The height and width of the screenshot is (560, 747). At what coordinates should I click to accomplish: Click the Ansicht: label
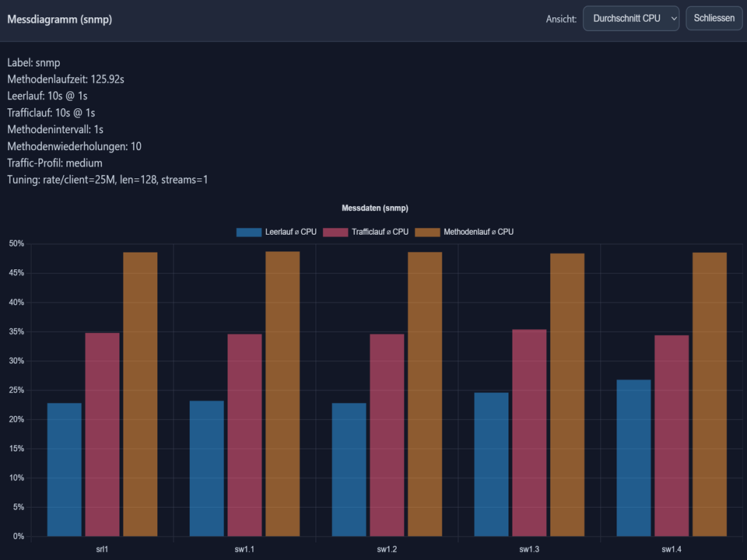(561, 19)
